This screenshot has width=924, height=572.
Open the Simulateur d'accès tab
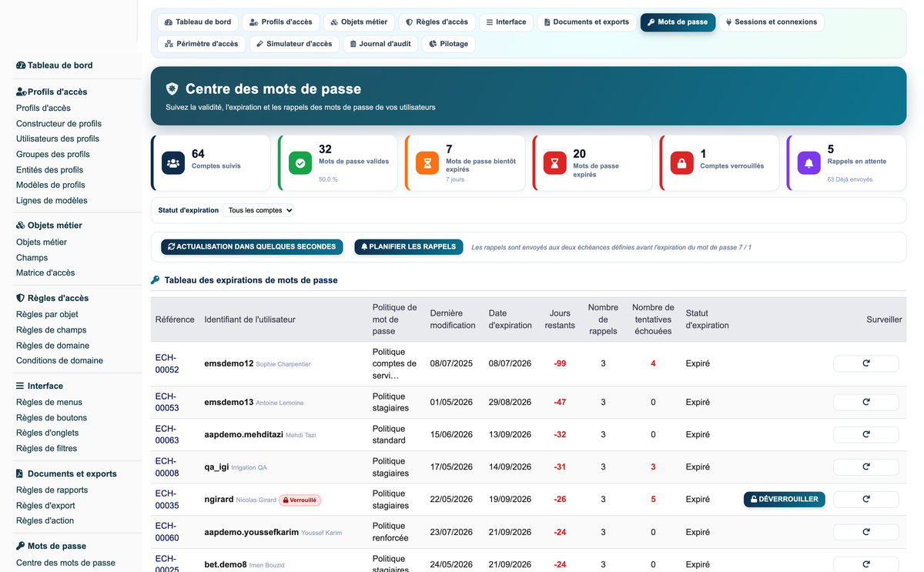294,44
